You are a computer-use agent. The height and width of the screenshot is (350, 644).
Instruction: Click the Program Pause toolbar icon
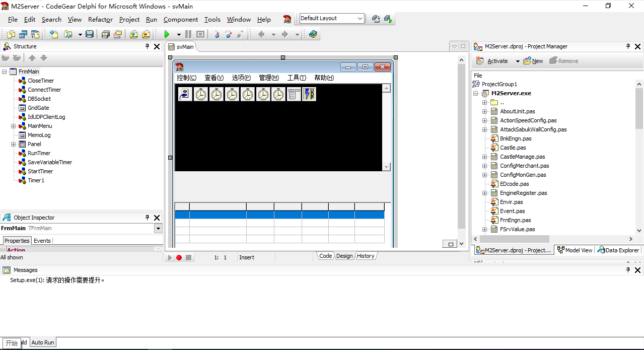tap(188, 34)
